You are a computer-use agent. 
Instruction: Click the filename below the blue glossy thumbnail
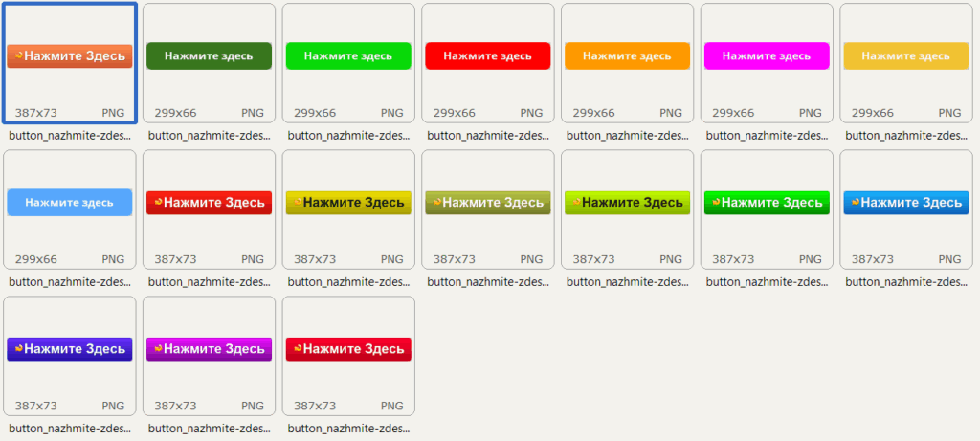coord(906,282)
